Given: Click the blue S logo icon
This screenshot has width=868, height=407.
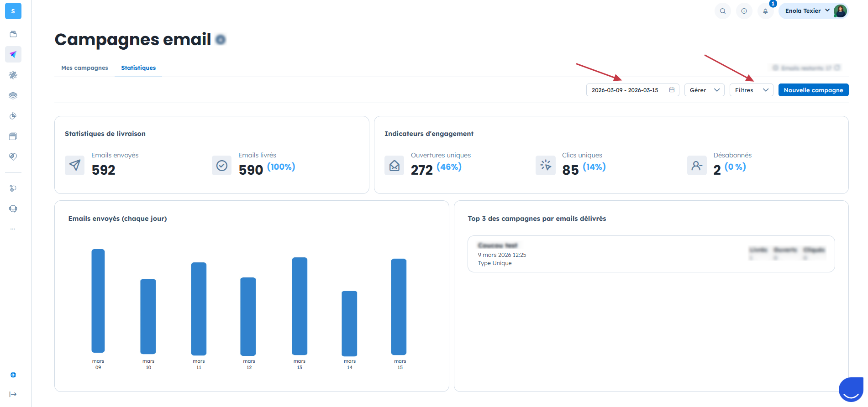Looking at the screenshot, I should 13,11.
